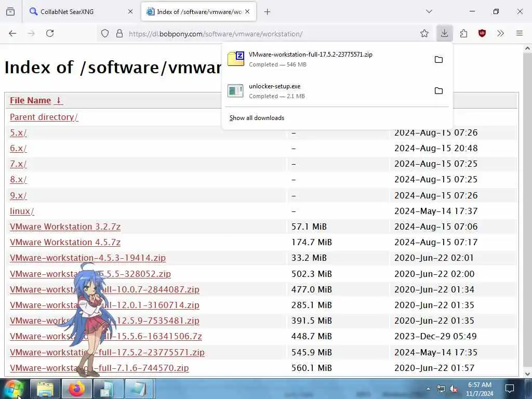532x399 pixels.
Task: Close the downloads panel via toolbar download icon
Action: click(x=445, y=33)
